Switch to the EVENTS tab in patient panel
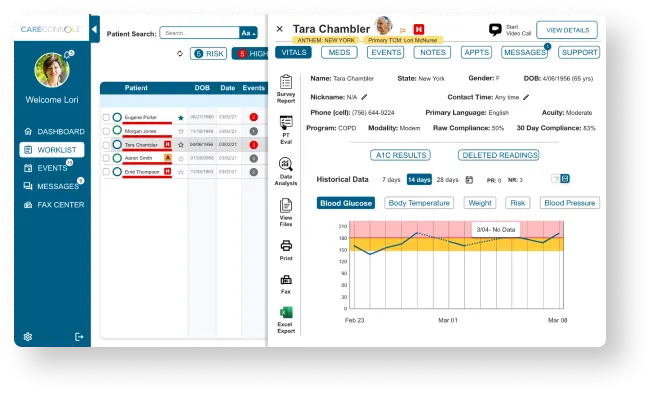The height and width of the screenshot is (393, 652). 386,52
